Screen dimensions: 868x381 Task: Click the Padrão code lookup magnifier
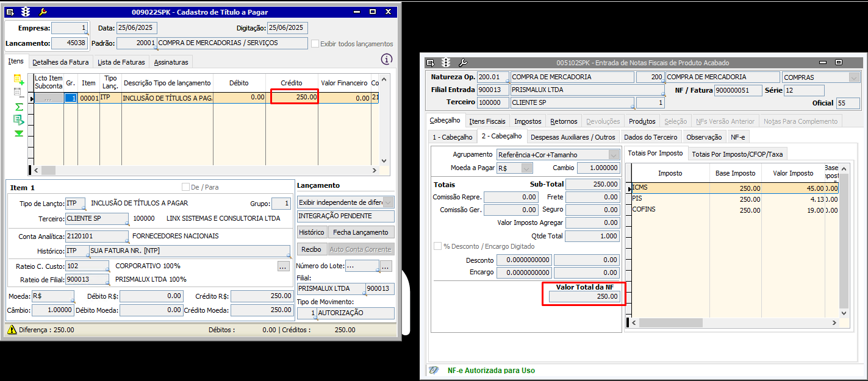[x=157, y=48]
